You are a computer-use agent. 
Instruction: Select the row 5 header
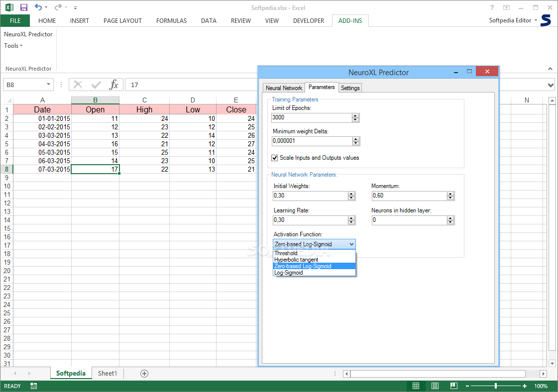7,144
